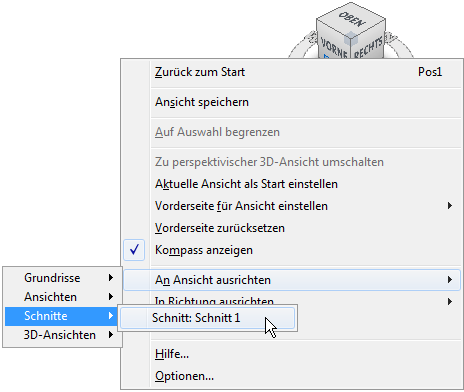Click the RECHTS face of the ViewCube

coord(368,47)
